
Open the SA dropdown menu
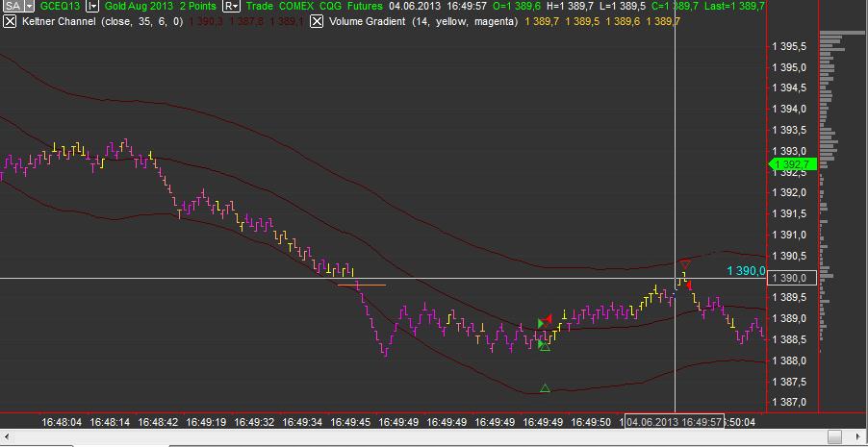[x=29, y=6]
